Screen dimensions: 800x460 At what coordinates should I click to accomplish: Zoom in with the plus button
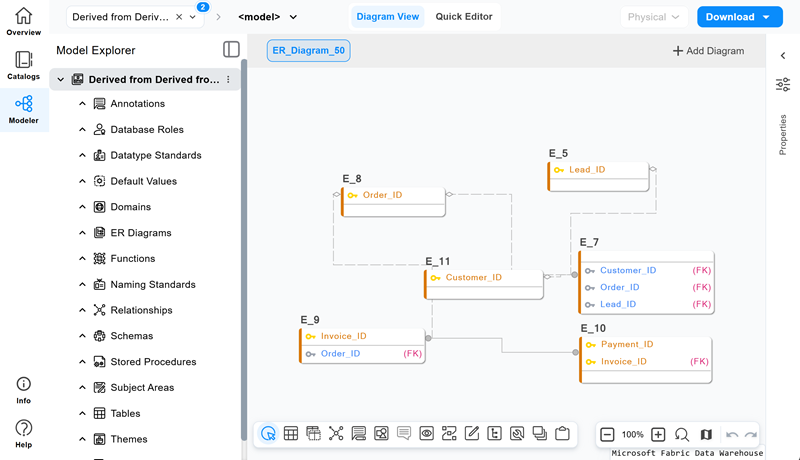[658, 435]
